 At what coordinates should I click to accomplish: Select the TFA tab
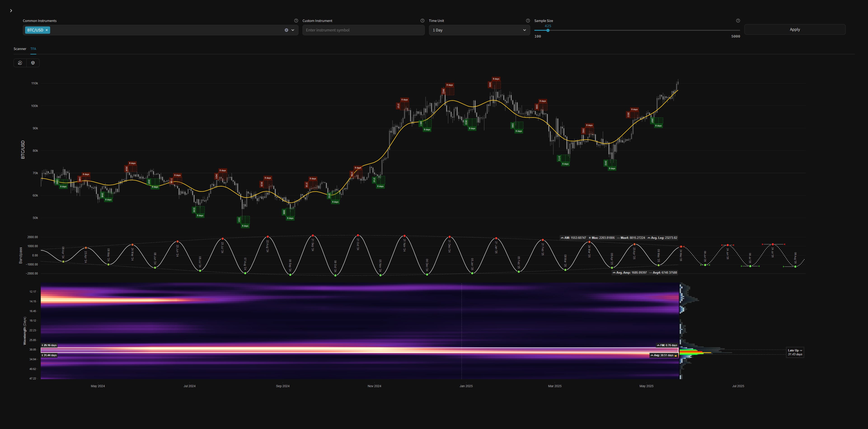(33, 49)
